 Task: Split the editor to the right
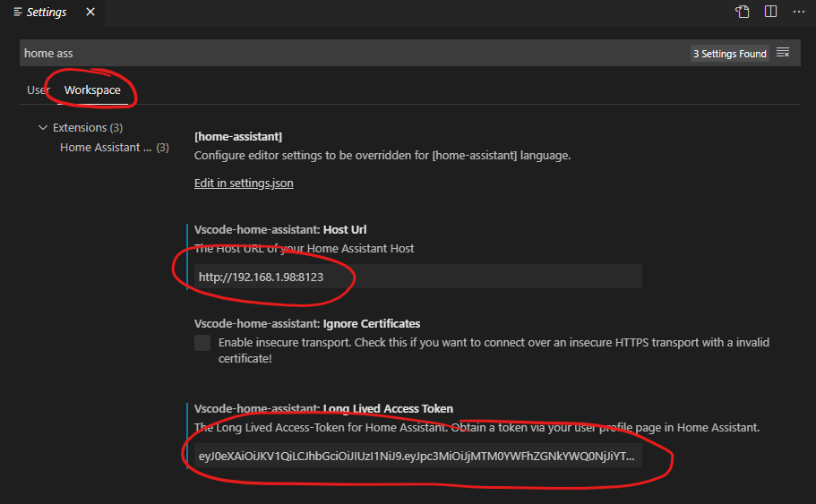pyautogui.click(x=770, y=12)
